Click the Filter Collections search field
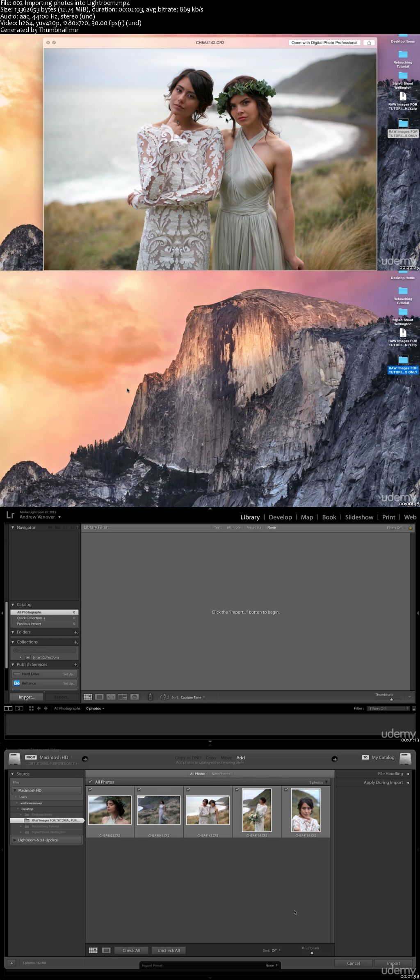Screen dimensions: 420x980 (x=44, y=650)
